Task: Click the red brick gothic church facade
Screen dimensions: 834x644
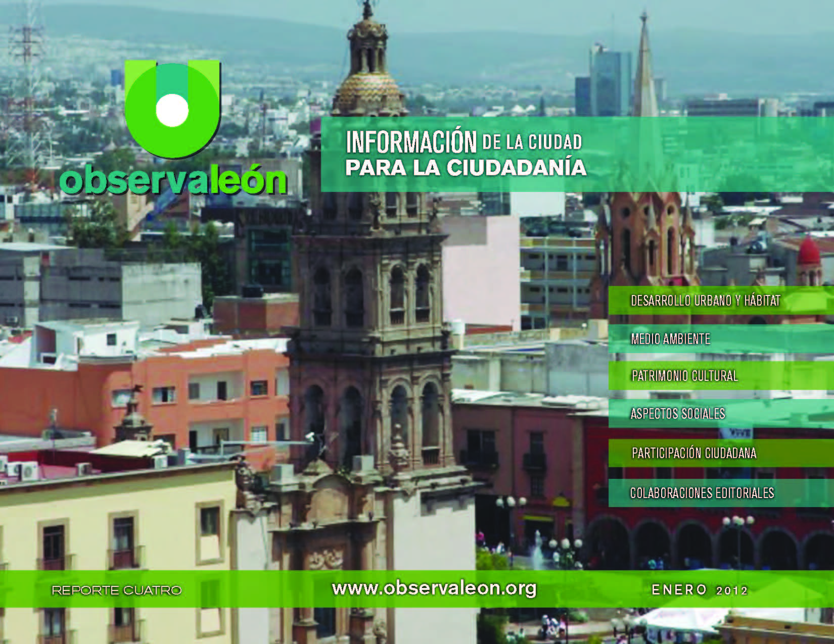Action: click(644, 242)
